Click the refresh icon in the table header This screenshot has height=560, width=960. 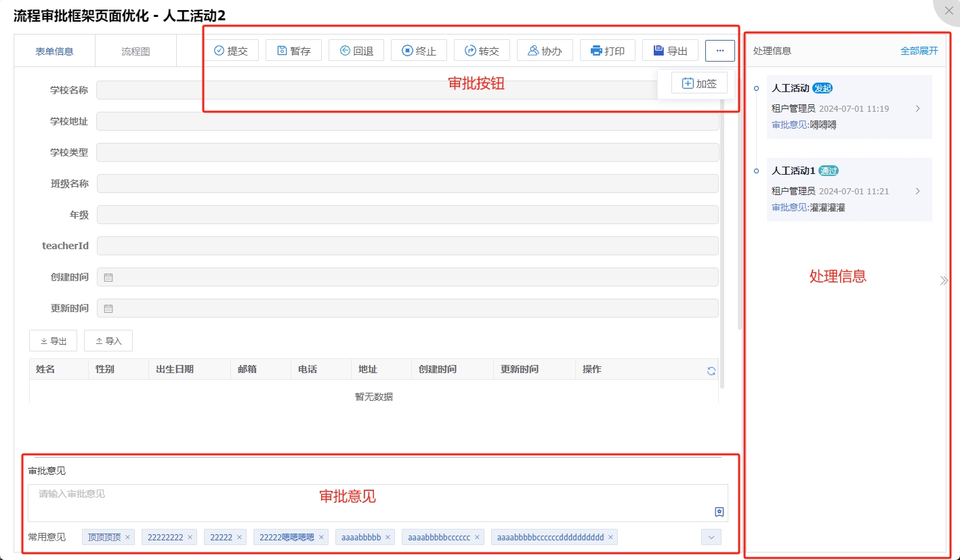[x=710, y=370]
